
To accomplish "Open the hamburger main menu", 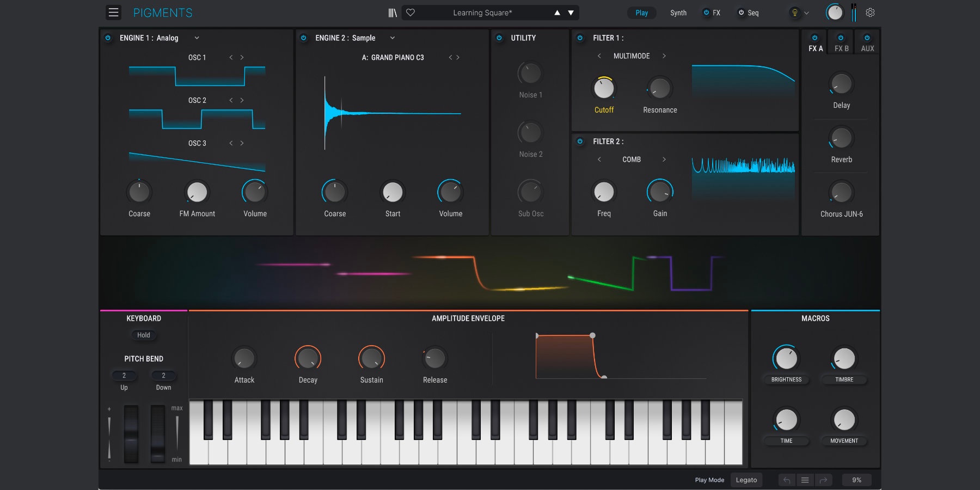I will click(x=113, y=13).
